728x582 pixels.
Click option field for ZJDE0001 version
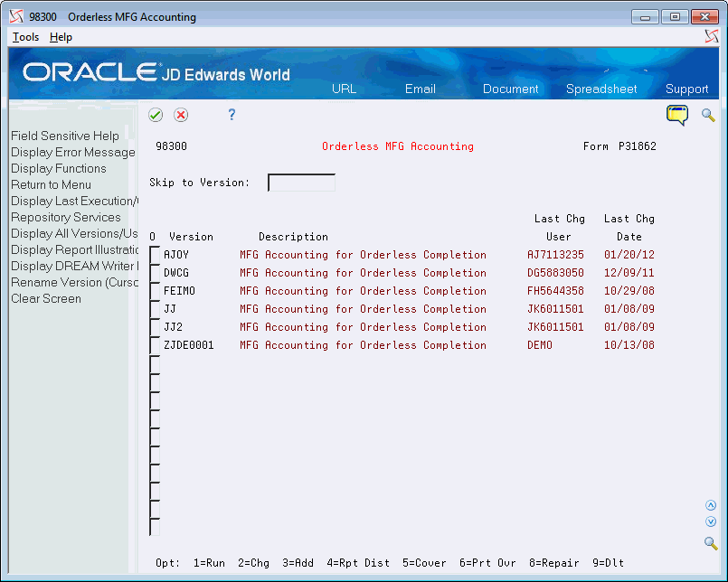(x=155, y=345)
